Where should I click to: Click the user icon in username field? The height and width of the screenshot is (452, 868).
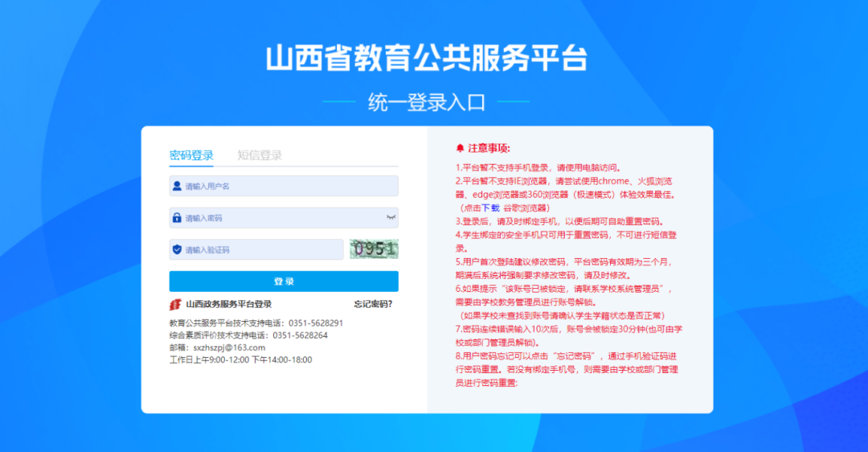tap(177, 186)
